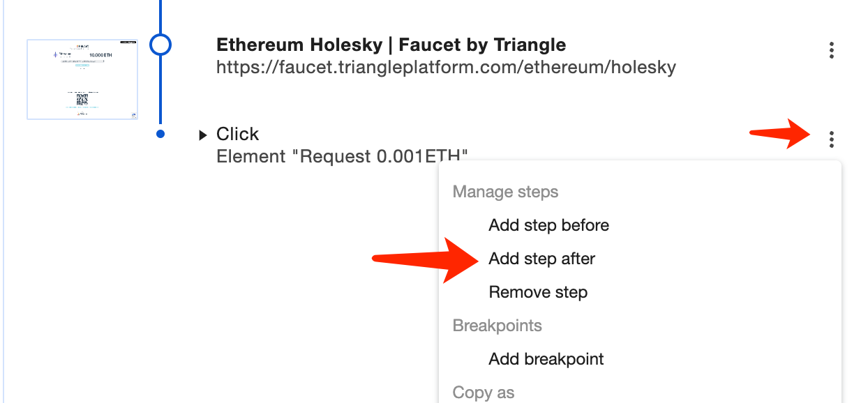The height and width of the screenshot is (403, 868).
Task: Pick "Remove step" in the context menu
Action: coord(538,292)
